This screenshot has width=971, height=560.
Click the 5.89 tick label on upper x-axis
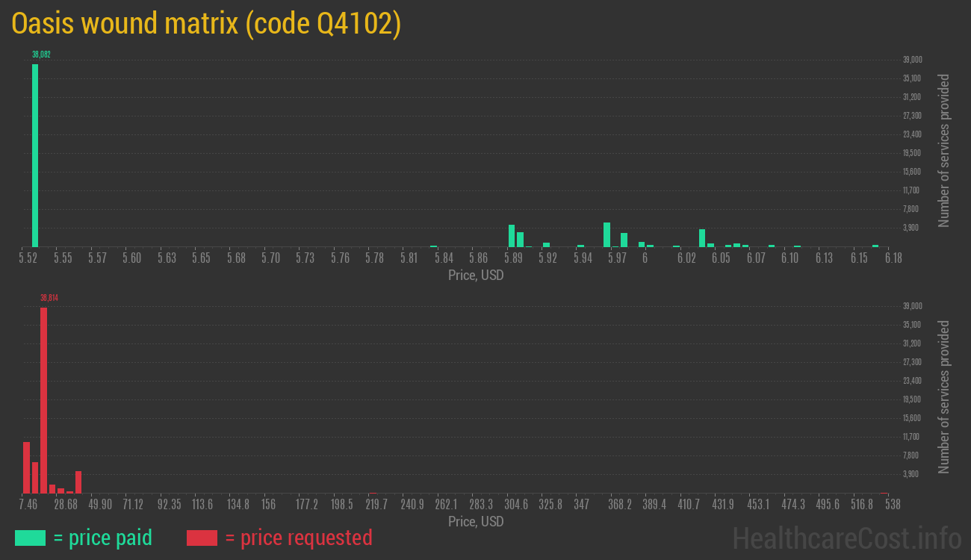tap(513, 258)
